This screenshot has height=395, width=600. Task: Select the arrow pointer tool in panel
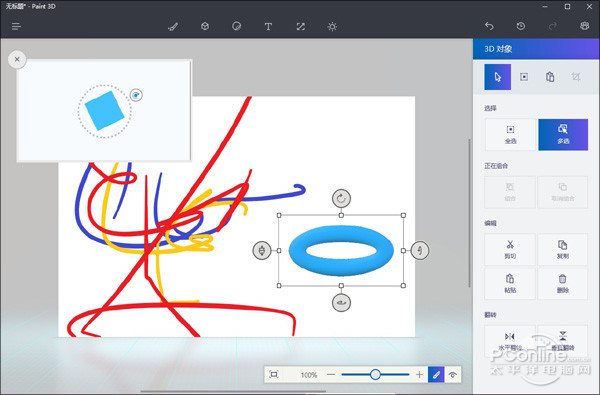click(x=497, y=77)
